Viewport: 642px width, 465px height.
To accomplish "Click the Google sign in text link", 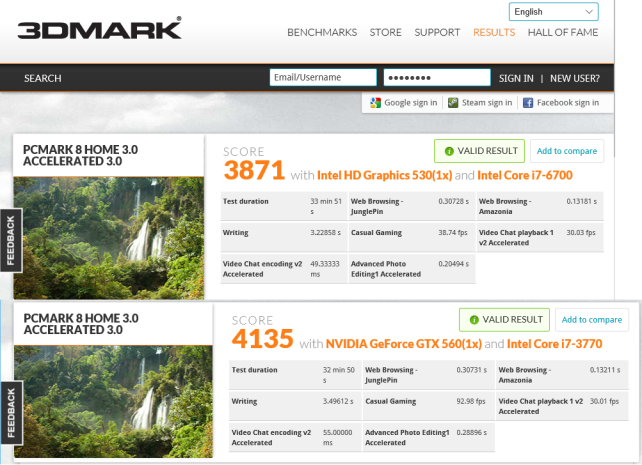I will pos(411,103).
